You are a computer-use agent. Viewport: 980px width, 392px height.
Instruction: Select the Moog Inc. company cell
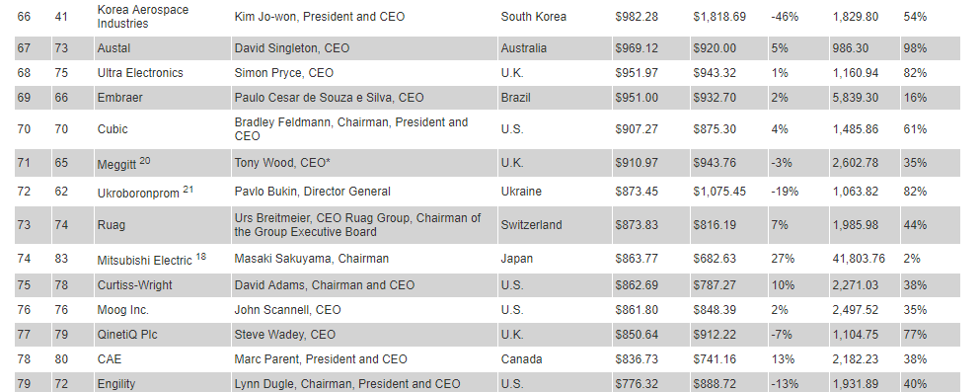pos(163,310)
